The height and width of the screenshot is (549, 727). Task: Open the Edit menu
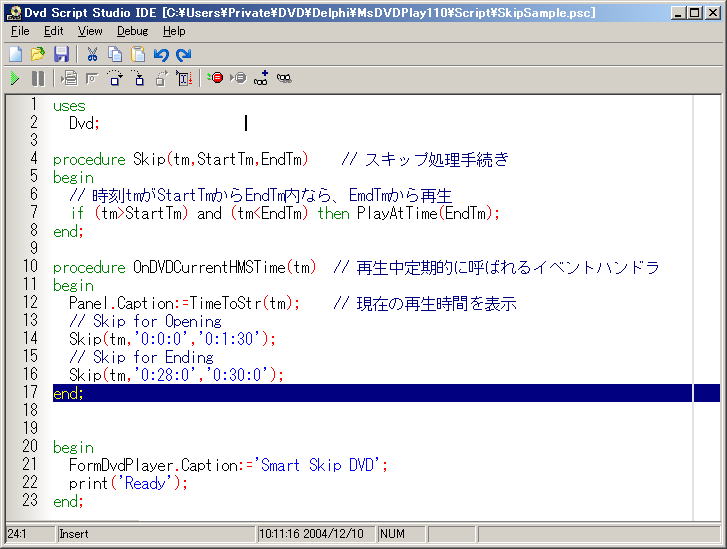tap(53, 31)
